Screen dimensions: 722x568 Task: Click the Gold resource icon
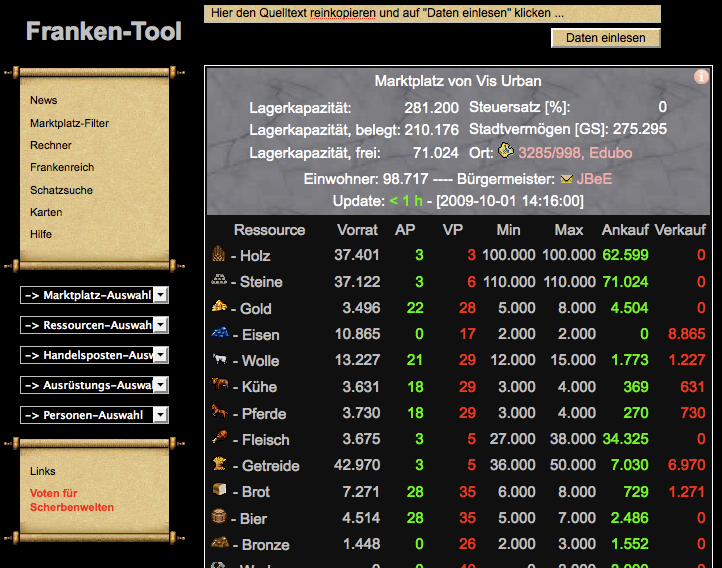point(219,307)
